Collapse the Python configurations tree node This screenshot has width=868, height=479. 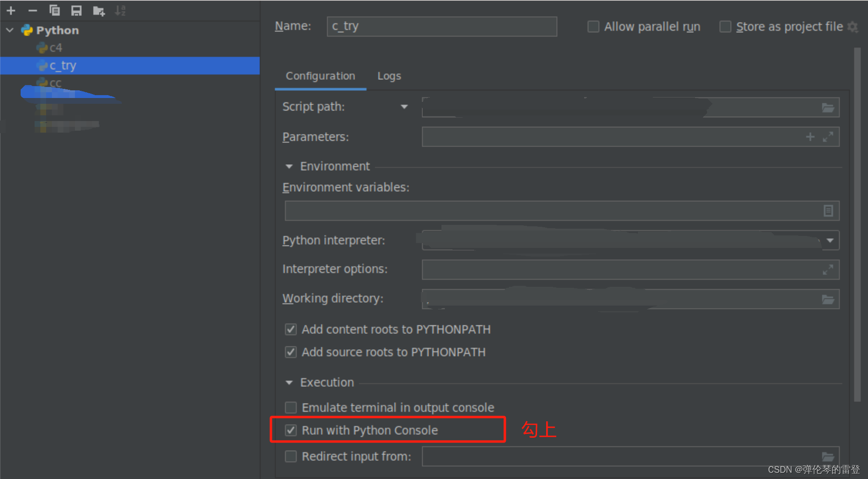tap(10, 30)
